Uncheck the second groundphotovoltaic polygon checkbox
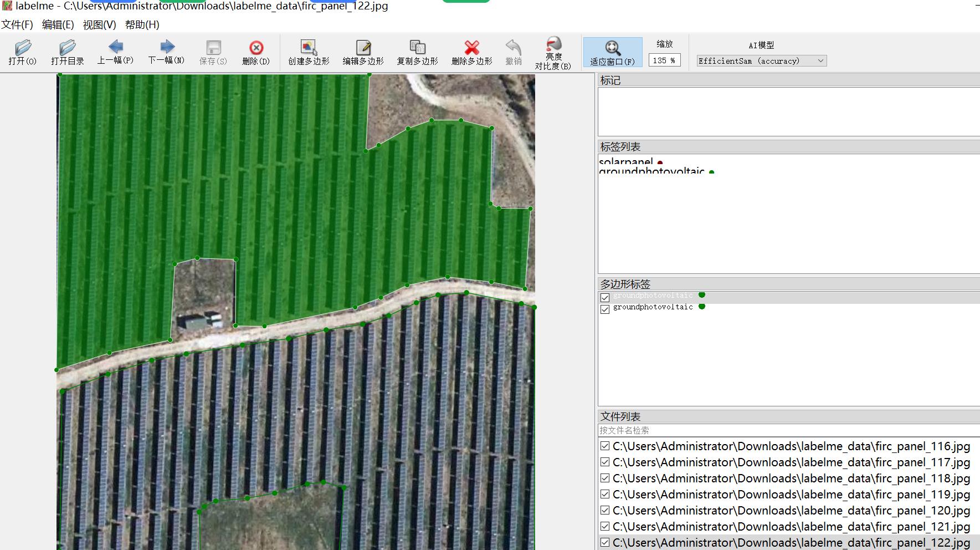Viewport: 980px width, 550px height. point(605,309)
